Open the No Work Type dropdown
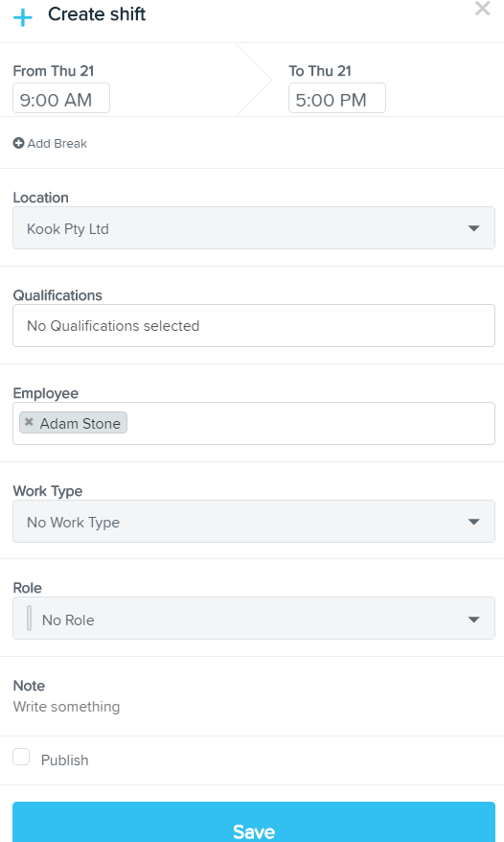Image resolution: width=504 pixels, height=842 pixels. pos(254,521)
